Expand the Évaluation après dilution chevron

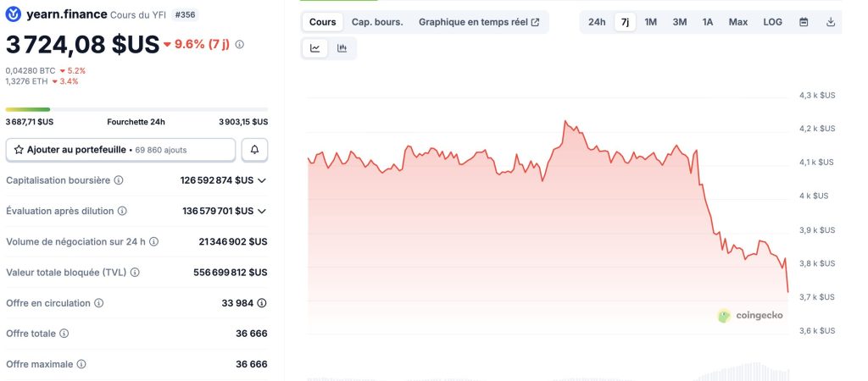(262, 211)
